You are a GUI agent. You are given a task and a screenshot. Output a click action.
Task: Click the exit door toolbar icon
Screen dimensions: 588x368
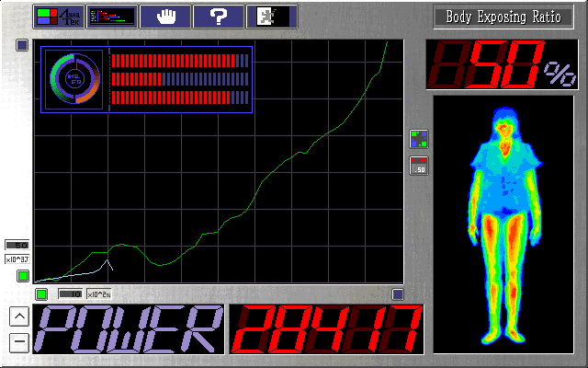click(x=272, y=16)
